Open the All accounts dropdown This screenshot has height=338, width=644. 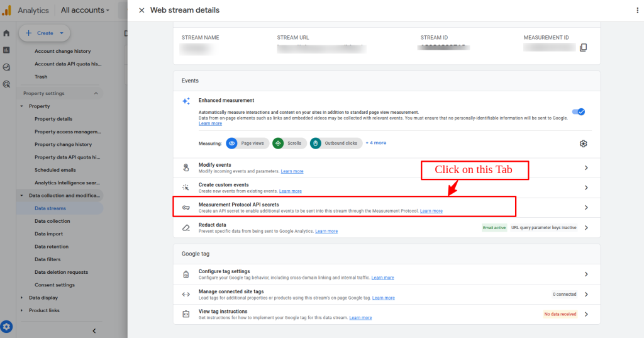tap(85, 11)
